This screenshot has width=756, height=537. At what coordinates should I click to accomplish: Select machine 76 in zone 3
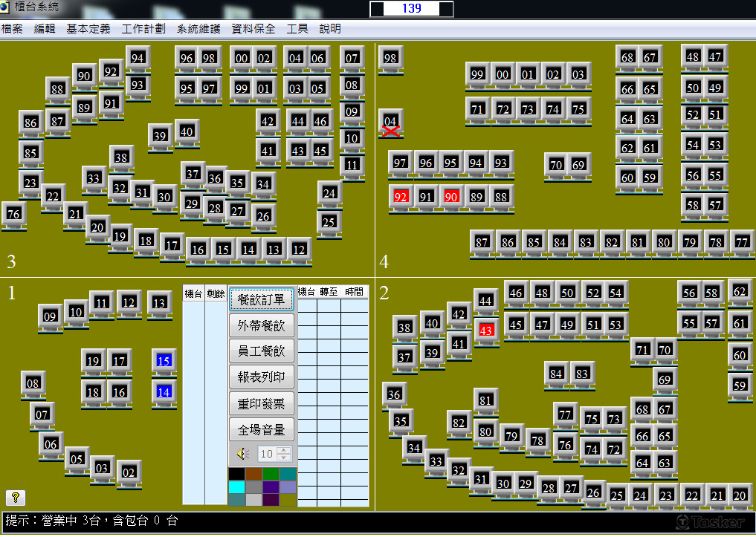13,214
